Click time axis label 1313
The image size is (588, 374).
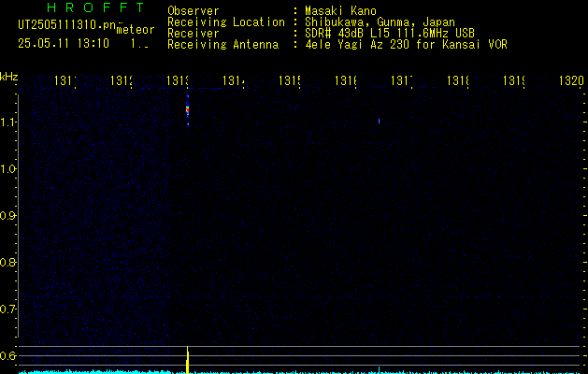pos(178,80)
